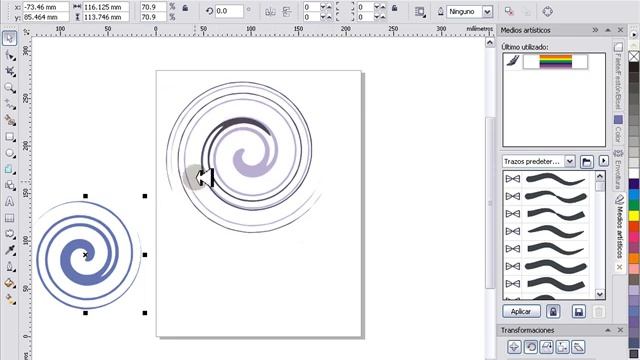Pick the orange palette swatch
Viewport: 640px width, 360px height.
(634, 258)
